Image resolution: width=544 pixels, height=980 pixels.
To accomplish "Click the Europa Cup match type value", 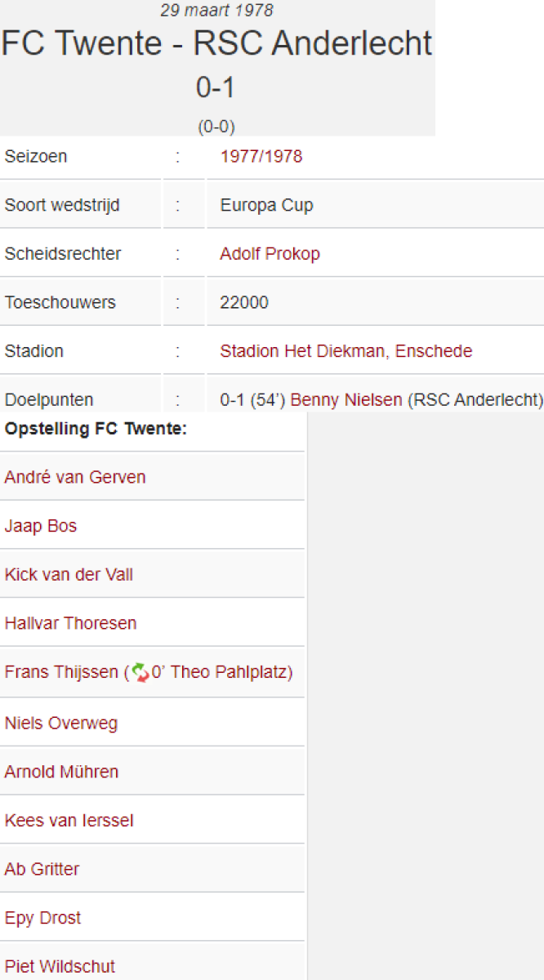I will [x=266, y=205].
